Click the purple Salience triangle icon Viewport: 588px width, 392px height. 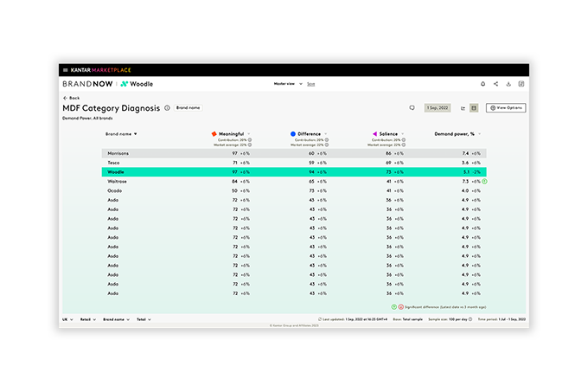374,134
